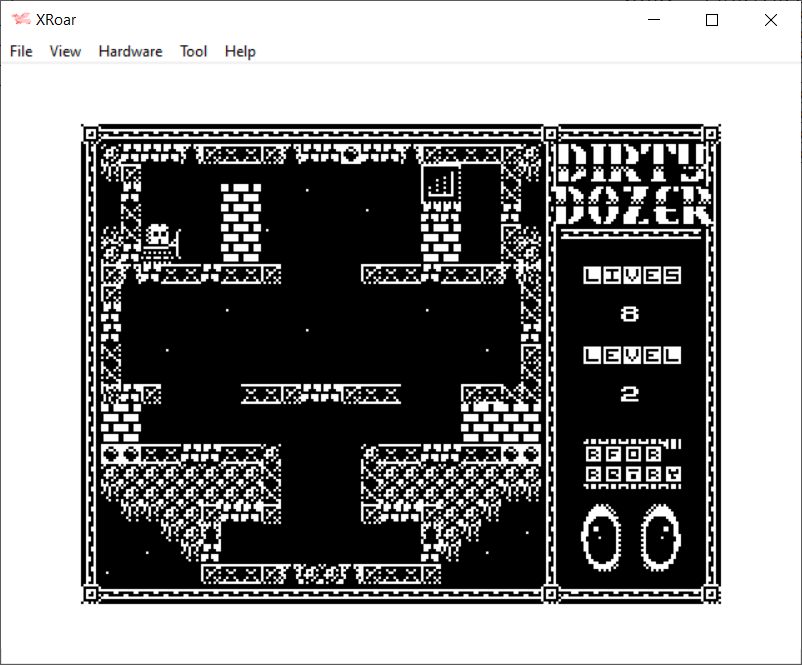Click the dozer character sprite

[x=159, y=242]
